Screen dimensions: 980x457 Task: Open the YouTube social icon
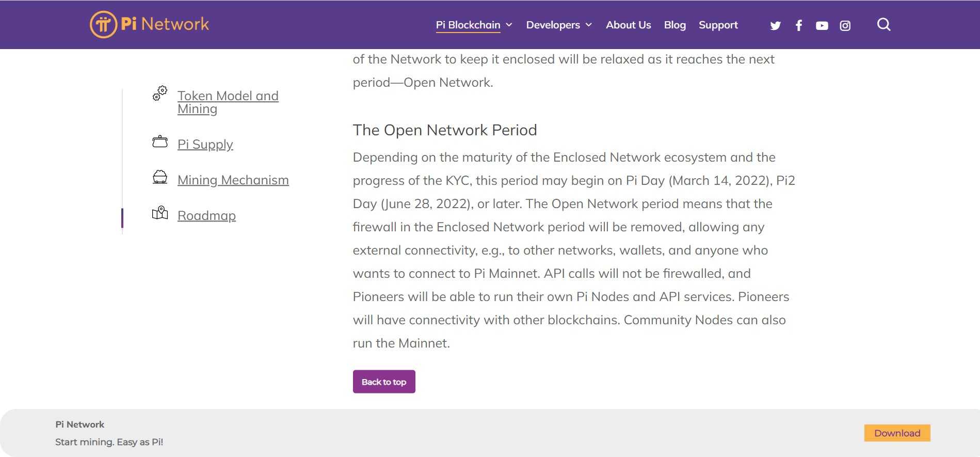coord(822,25)
